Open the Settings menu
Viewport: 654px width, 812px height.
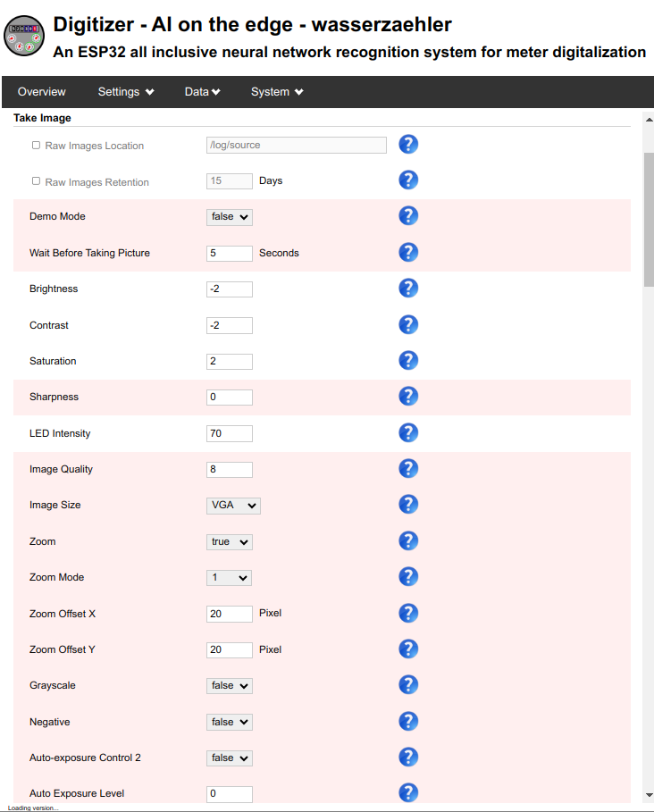(x=126, y=92)
